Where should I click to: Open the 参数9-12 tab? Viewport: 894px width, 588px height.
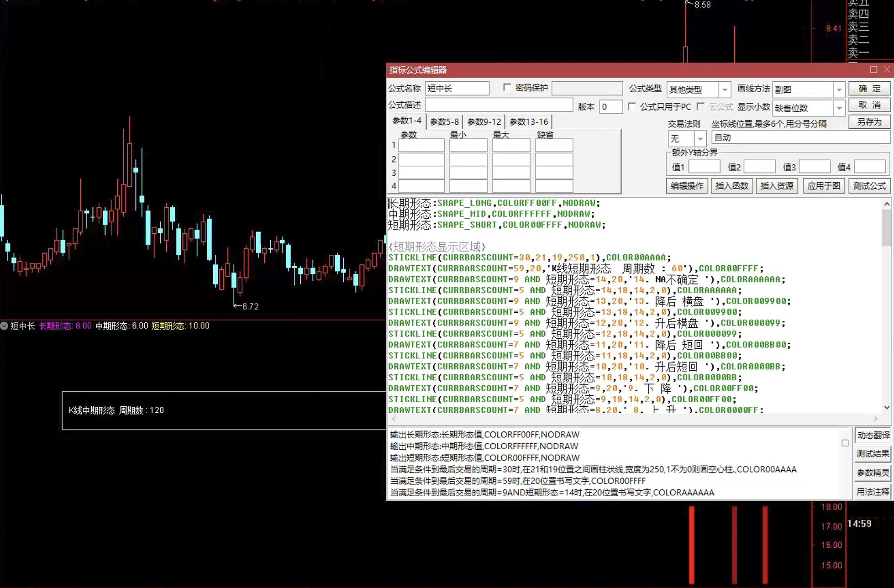tap(484, 122)
